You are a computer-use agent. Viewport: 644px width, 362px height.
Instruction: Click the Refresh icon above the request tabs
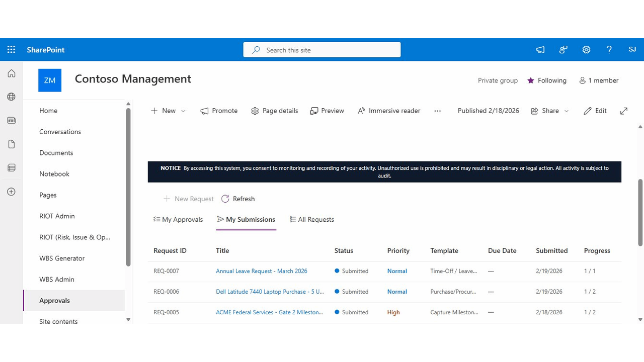click(x=225, y=199)
